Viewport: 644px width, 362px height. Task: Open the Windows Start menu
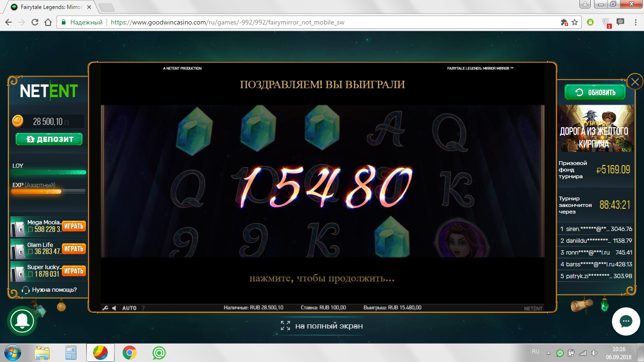12,353
